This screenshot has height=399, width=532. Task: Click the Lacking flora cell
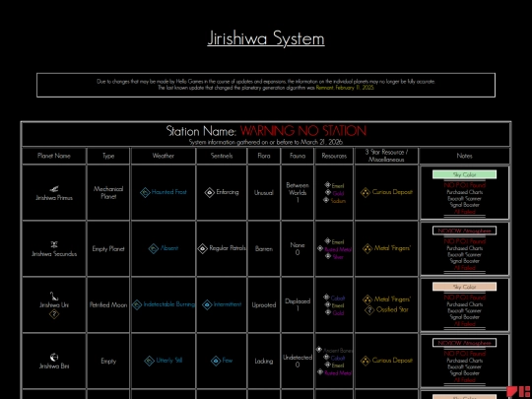[264, 361]
